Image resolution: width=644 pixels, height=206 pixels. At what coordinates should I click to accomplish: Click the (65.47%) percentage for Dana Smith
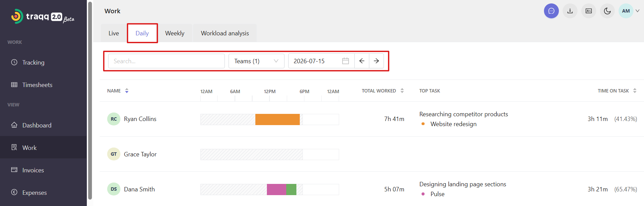[626, 189]
